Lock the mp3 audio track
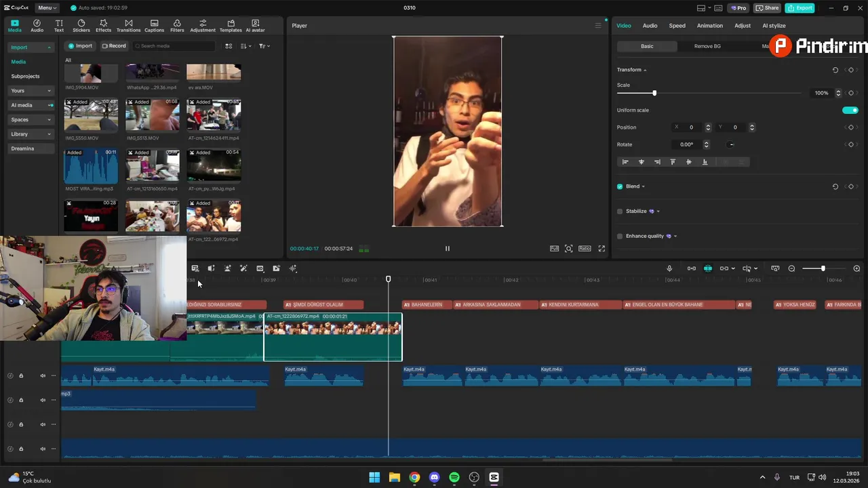This screenshot has height=488, width=868. (x=21, y=400)
